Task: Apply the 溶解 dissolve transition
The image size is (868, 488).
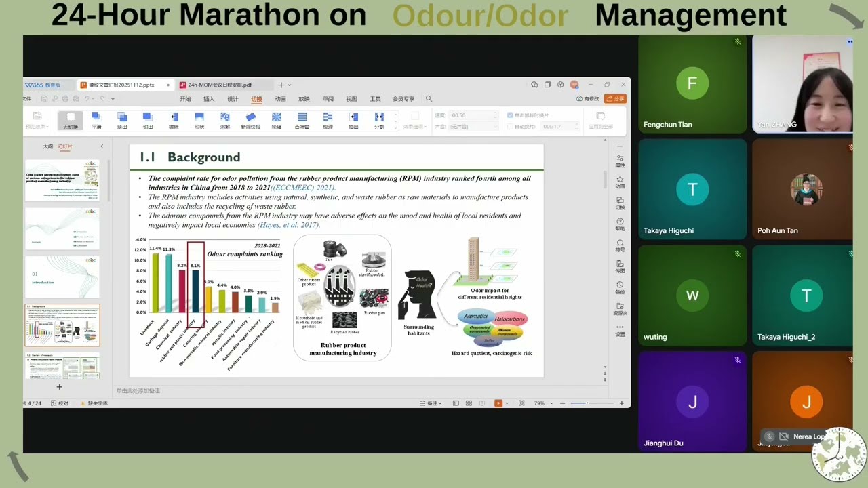Action: (225, 121)
